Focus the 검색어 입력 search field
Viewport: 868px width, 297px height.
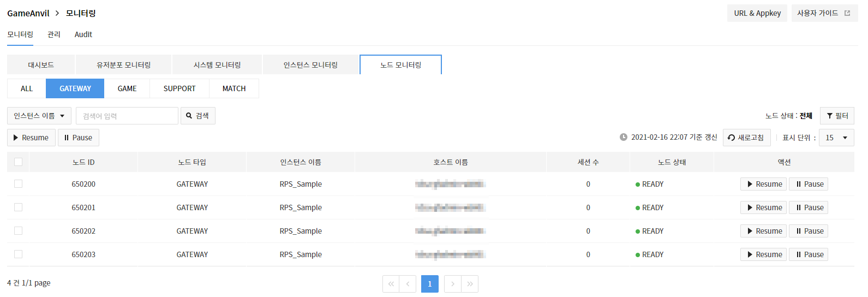tap(127, 116)
